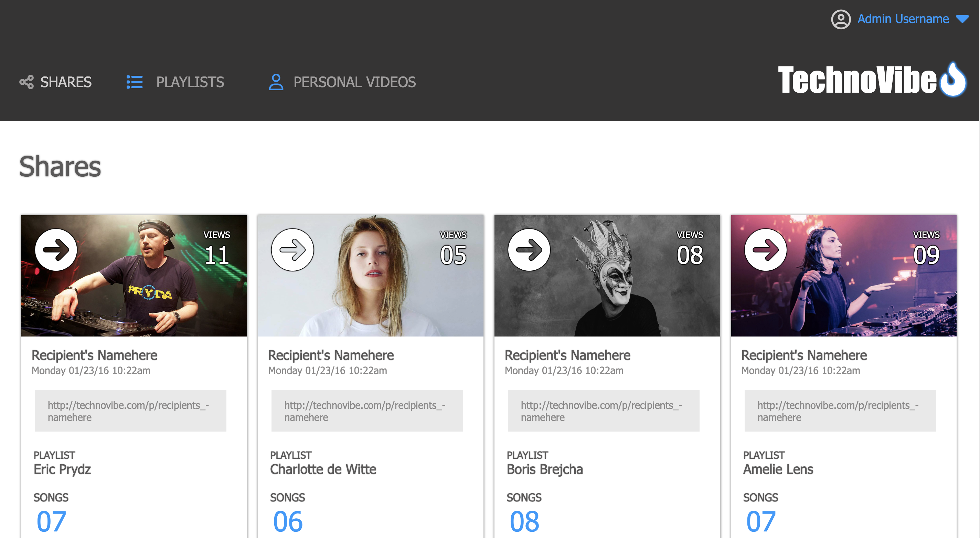This screenshot has width=980, height=538.
Task: Open the Boris Brejcha playlist name
Action: point(544,469)
